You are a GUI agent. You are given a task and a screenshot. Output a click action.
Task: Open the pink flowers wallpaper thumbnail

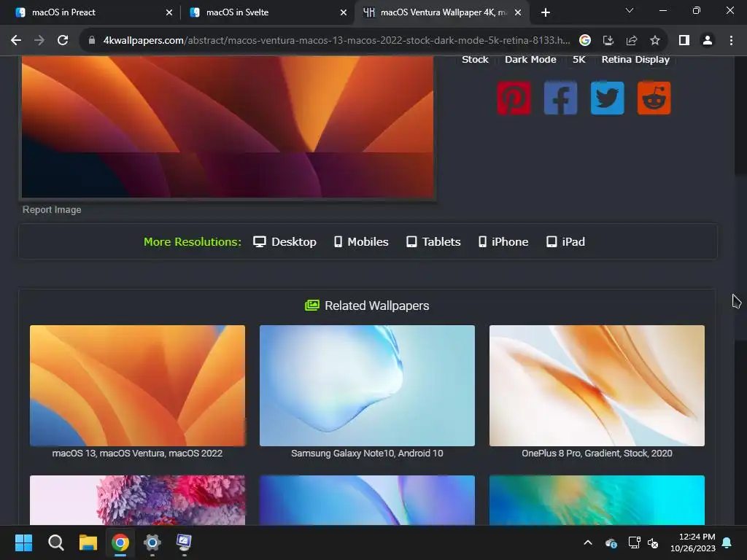pos(137,500)
